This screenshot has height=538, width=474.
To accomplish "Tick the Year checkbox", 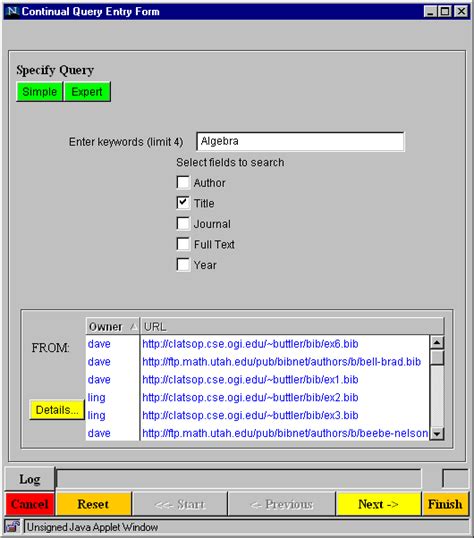I will [x=183, y=265].
